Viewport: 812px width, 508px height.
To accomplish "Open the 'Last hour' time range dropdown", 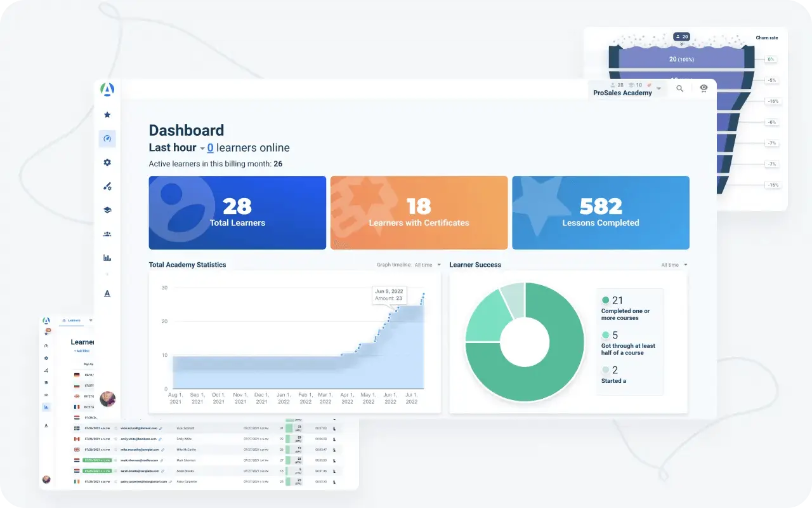I will click(202, 149).
